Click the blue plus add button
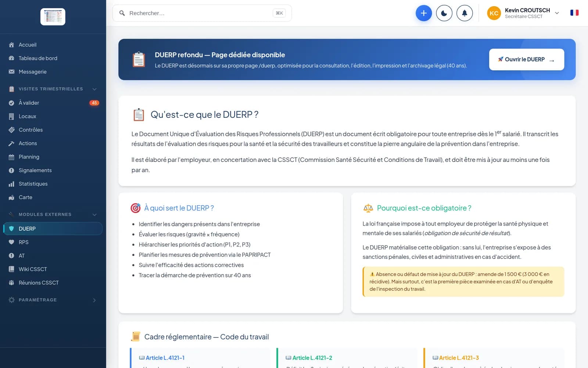This screenshot has width=588, height=368. click(x=424, y=13)
